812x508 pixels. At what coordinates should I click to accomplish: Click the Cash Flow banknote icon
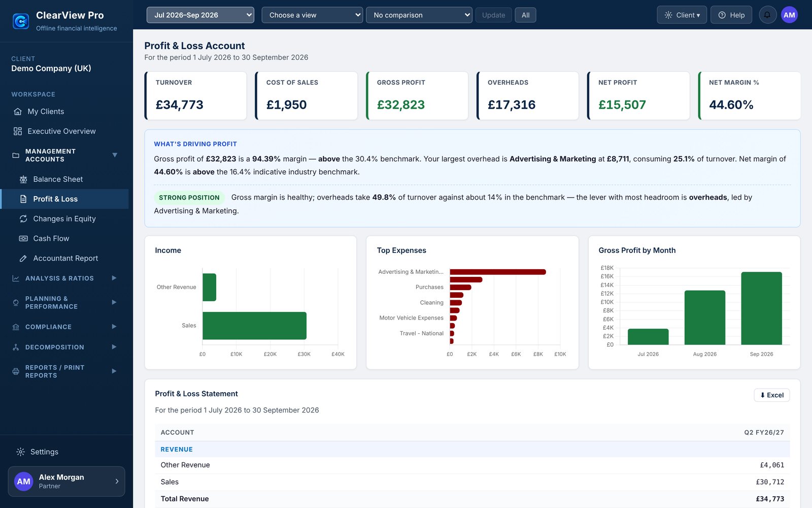23,239
